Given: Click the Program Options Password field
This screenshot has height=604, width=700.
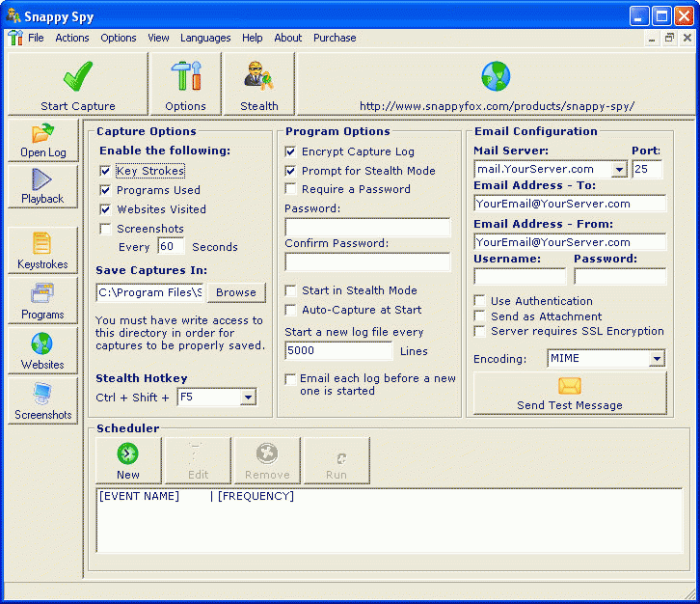Looking at the screenshot, I should pyautogui.click(x=368, y=228).
